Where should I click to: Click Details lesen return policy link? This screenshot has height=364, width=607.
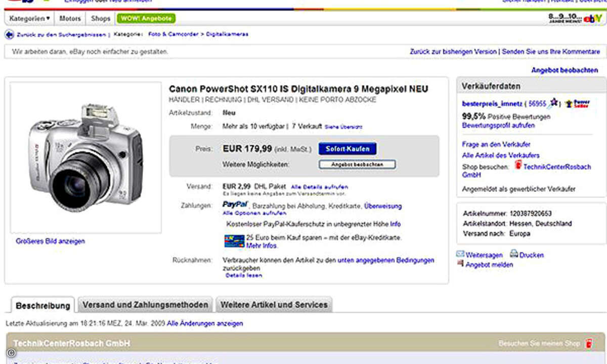pos(244,276)
